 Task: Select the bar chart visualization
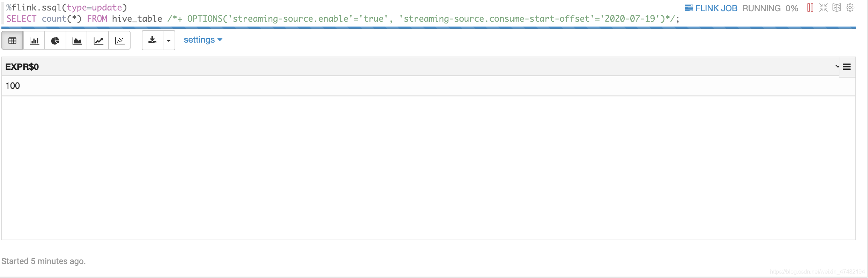(x=34, y=41)
